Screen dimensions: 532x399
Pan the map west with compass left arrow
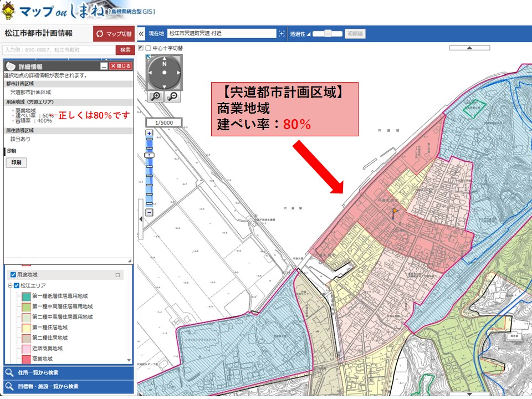(151, 73)
